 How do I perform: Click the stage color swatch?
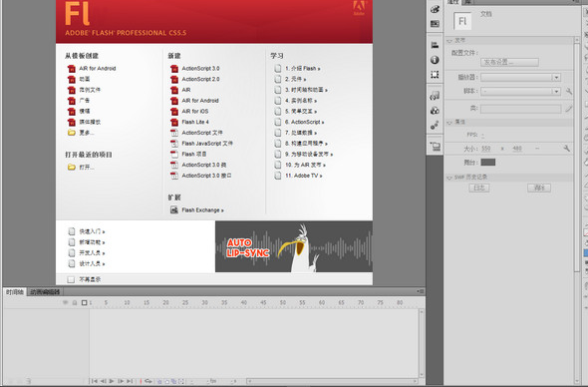click(x=488, y=163)
